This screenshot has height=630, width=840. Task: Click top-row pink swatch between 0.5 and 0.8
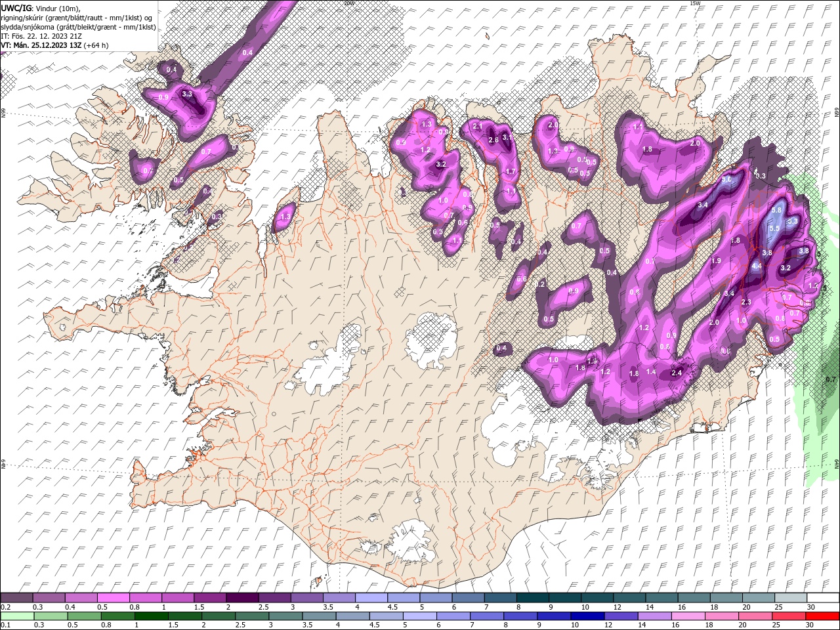pos(114,598)
